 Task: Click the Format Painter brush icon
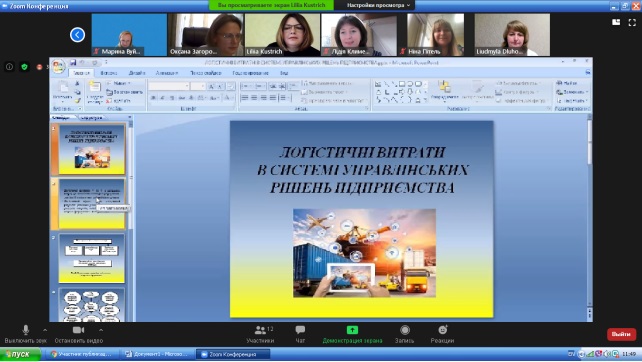pyautogui.click(x=77, y=100)
